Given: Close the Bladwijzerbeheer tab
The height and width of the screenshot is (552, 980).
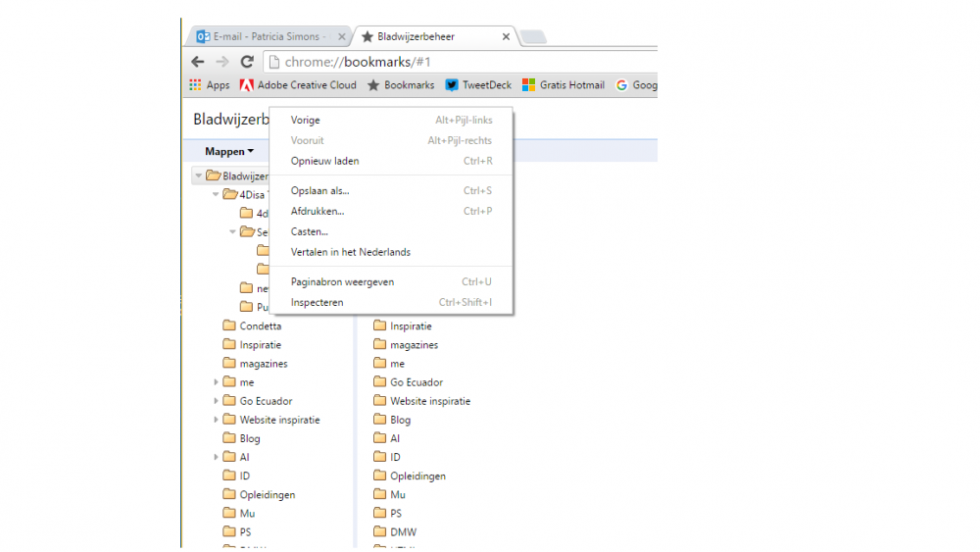Looking at the screenshot, I should [x=506, y=36].
